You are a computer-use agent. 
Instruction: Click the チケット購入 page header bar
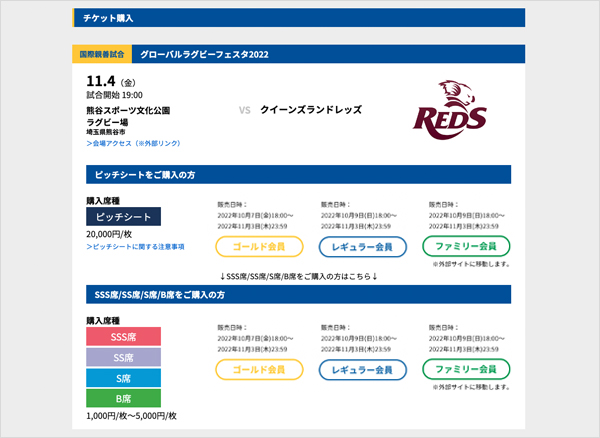coord(298,18)
